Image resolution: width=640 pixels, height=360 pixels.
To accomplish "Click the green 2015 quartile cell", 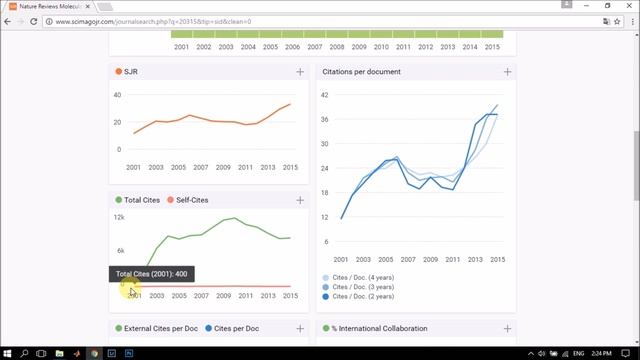I will point(492,34).
